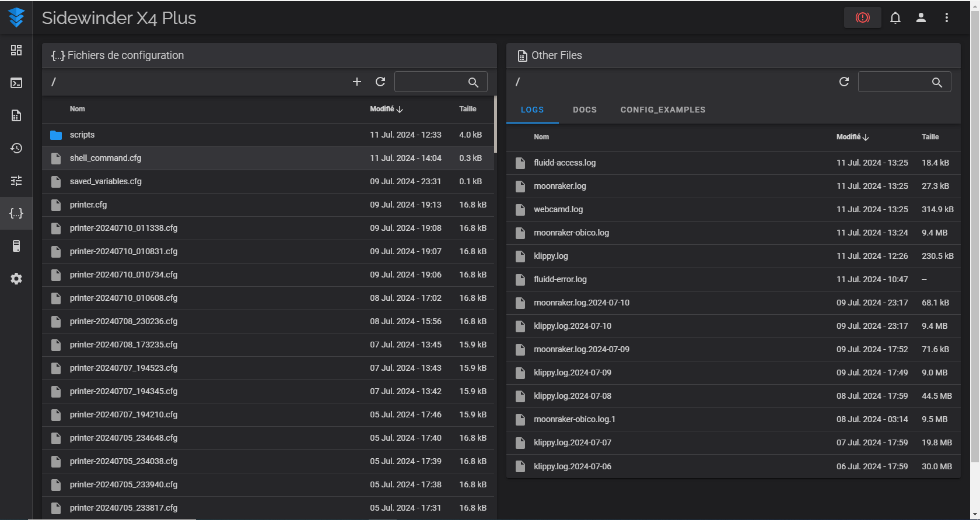Select printer-20240707_194523.cfg
This screenshot has width=980, height=520.
click(x=268, y=368)
